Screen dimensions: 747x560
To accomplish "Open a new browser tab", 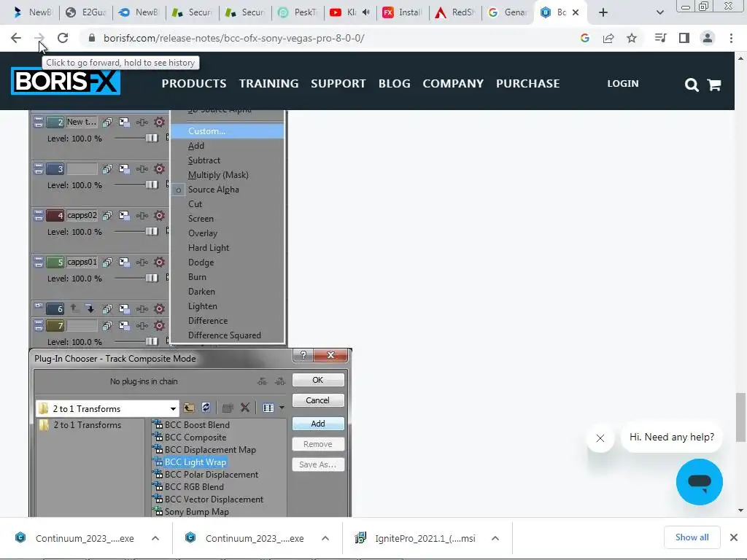I will [603, 12].
